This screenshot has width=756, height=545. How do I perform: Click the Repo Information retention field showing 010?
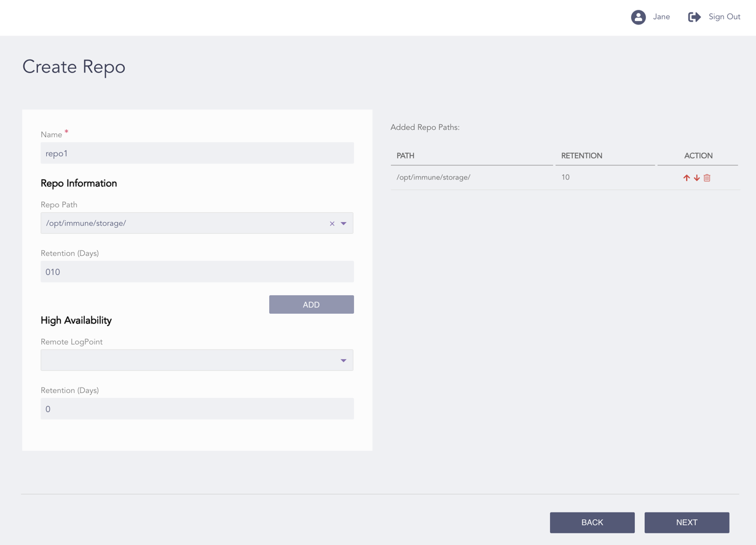(197, 272)
